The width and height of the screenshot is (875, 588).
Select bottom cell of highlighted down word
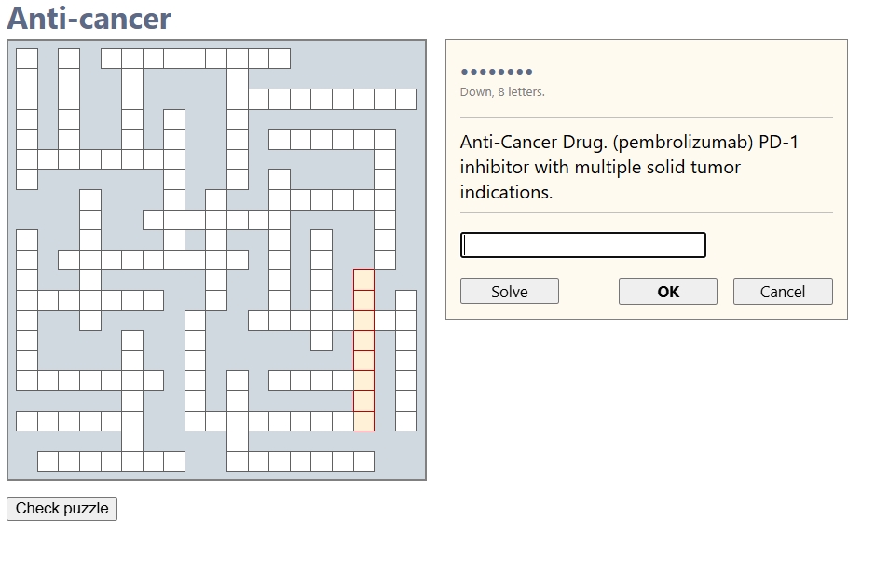363,421
